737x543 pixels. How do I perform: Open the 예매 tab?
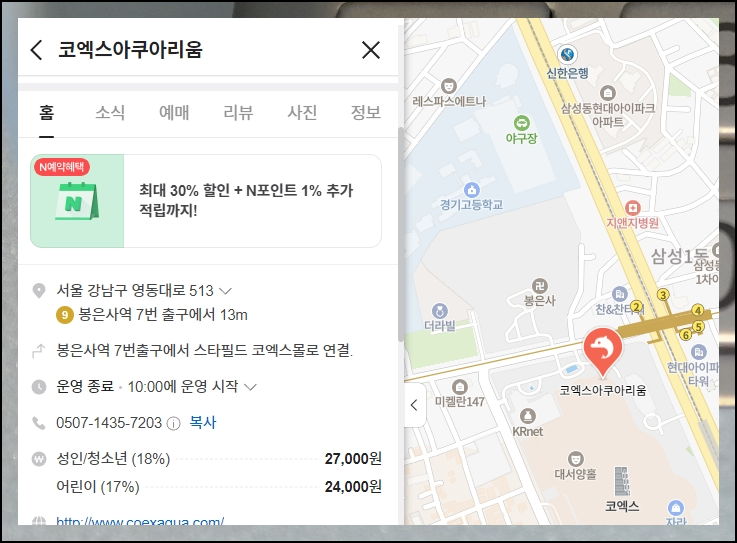click(174, 112)
